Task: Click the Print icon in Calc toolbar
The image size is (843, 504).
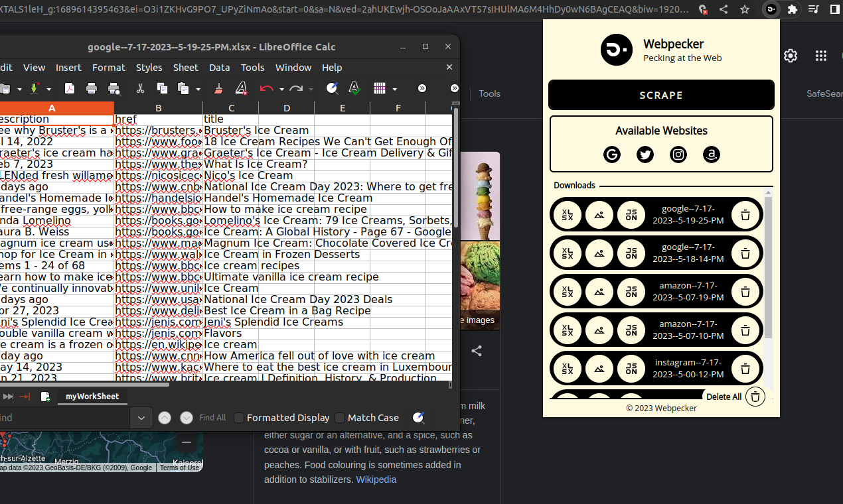Action: [x=92, y=88]
